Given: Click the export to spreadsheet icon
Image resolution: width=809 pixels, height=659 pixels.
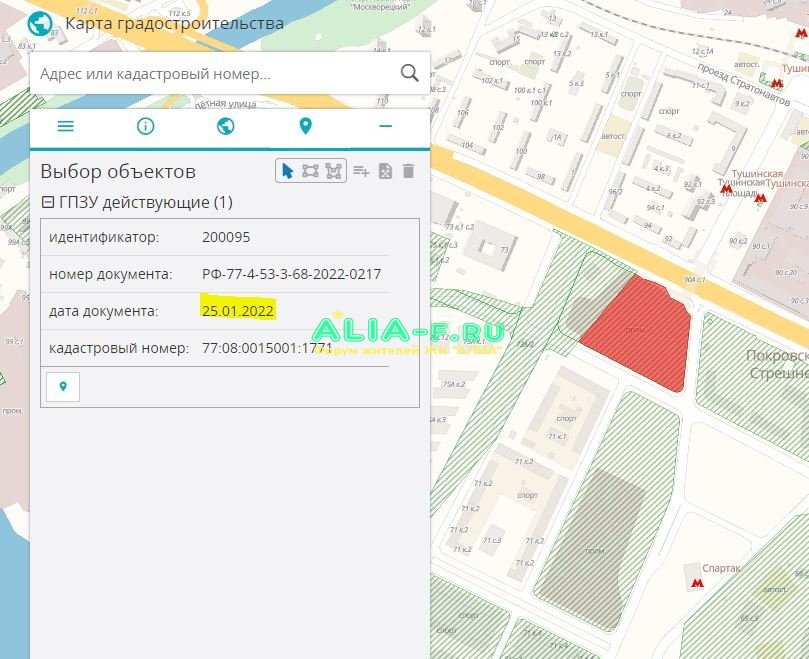Looking at the screenshot, I should point(385,171).
